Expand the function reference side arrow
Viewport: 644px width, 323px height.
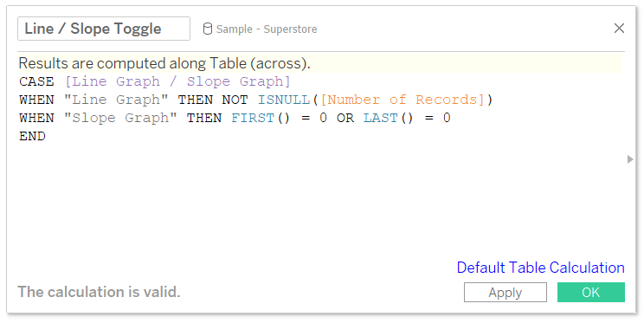(630, 159)
